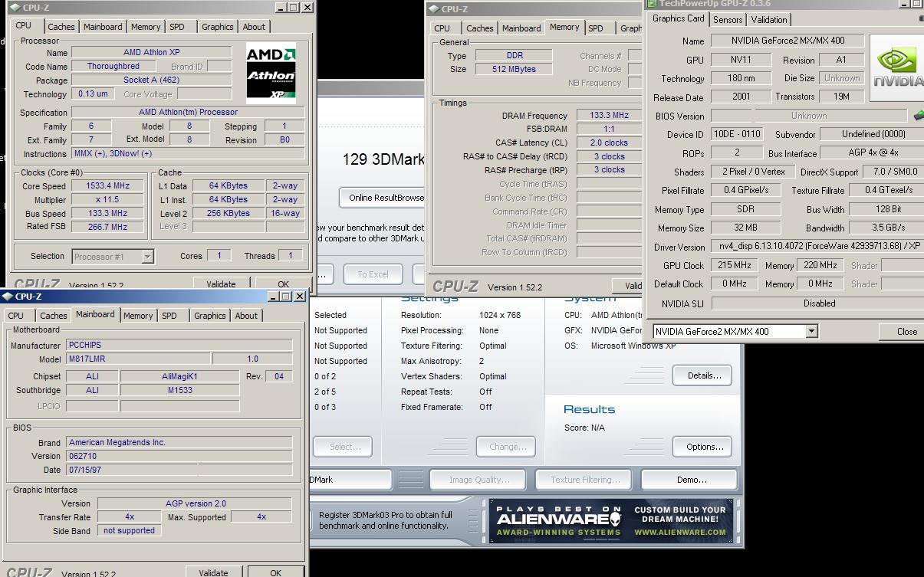The width and height of the screenshot is (924, 577).
Task: Click the AMD Athlon XP name field
Action: click(x=152, y=53)
